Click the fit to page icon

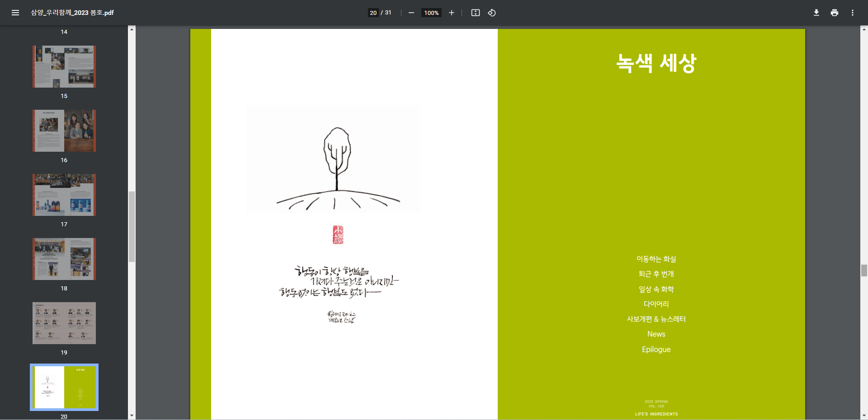click(475, 13)
